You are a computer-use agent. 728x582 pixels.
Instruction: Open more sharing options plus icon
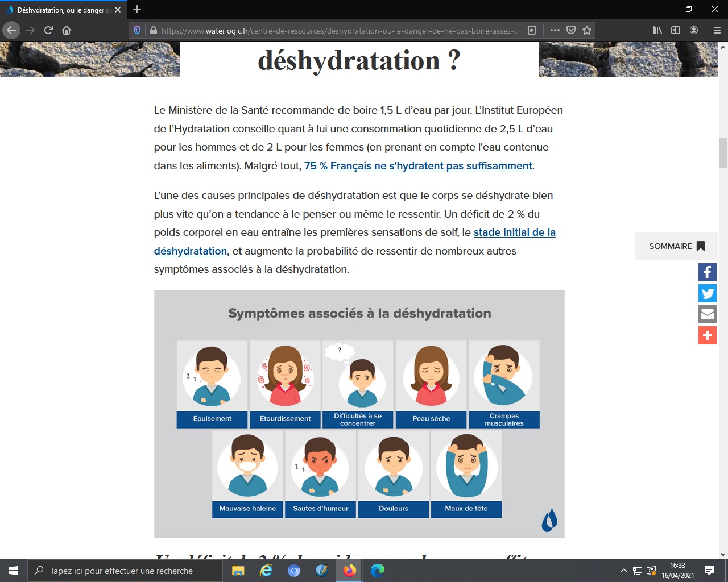tap(707, 335)
